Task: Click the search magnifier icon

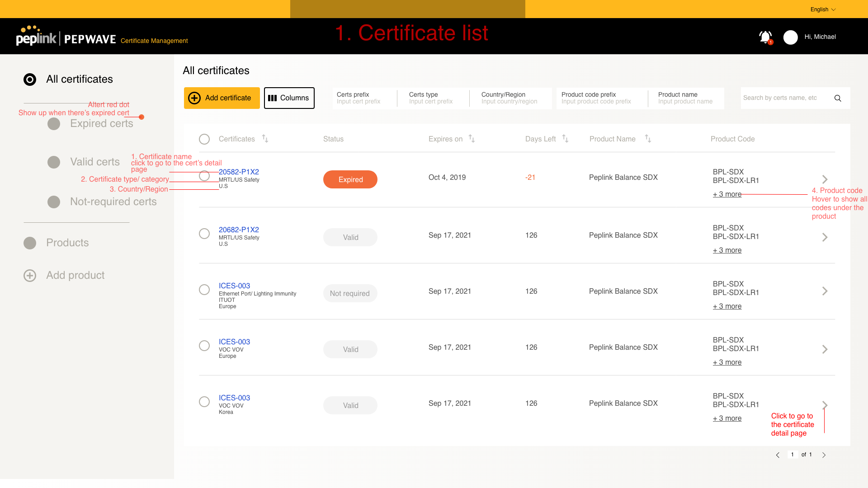Action: click(838, 98)
